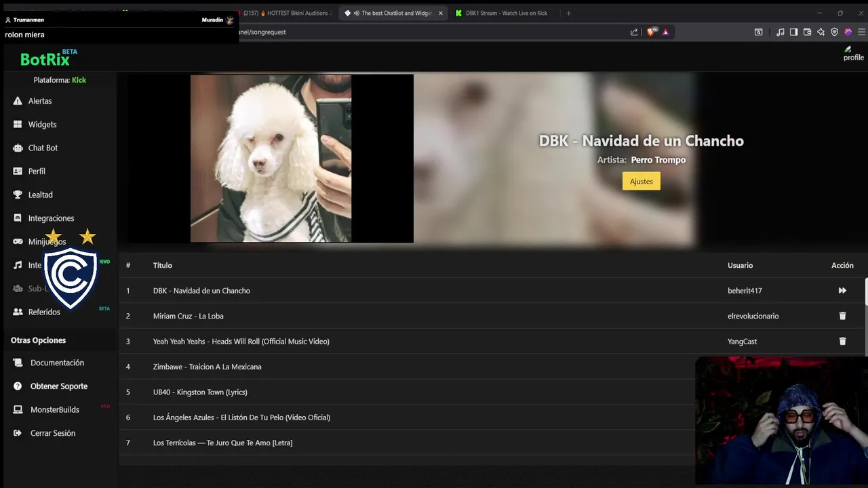The width and height of the screenshot is (868, 488).
Task: Click the Brave VPN shield icon
Action: tap(834, 32)
